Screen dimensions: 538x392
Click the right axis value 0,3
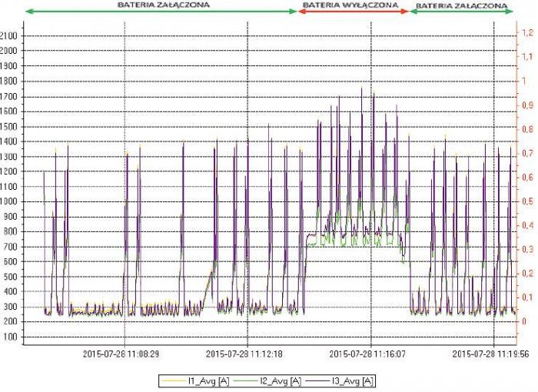click(x=528, y=249)
